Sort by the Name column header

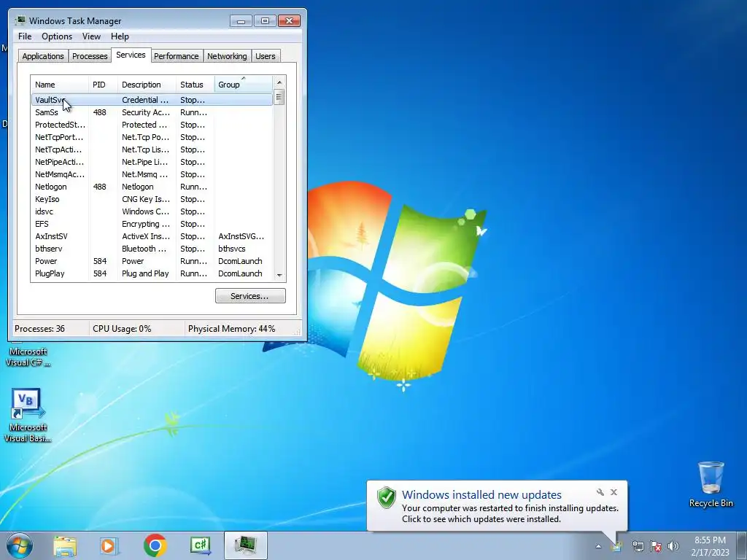(60, 85)
